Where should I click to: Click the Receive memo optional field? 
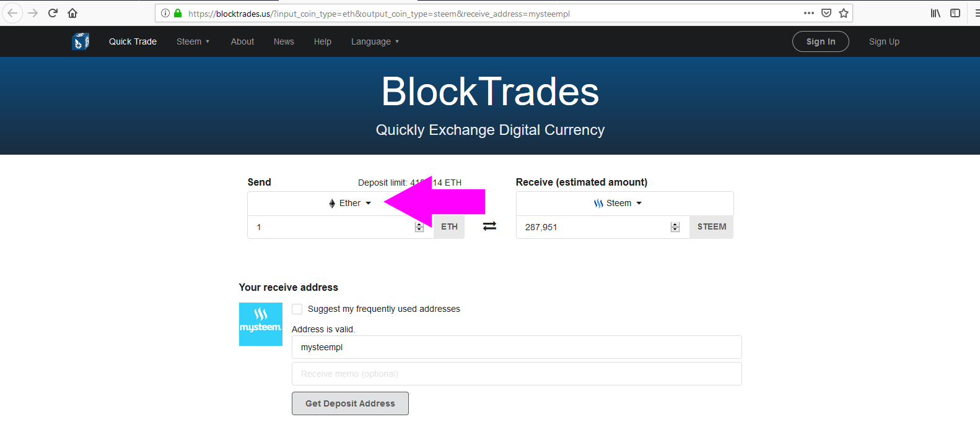pos(517,374)
